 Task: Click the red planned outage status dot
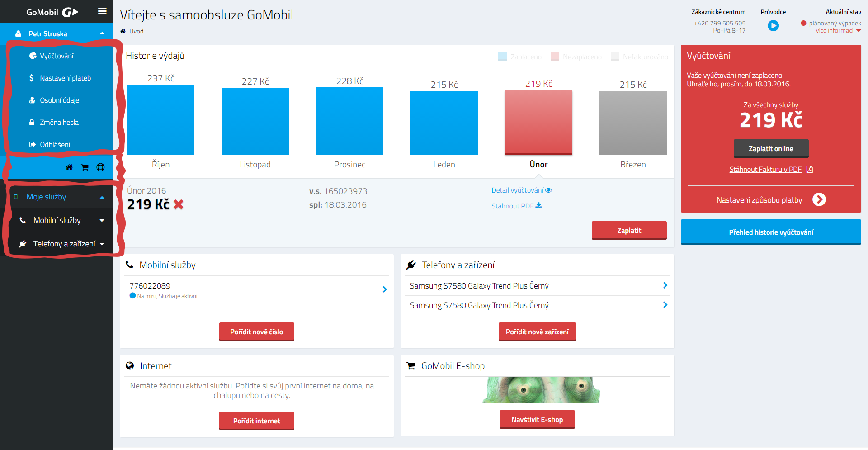click(x=803, y=23)
